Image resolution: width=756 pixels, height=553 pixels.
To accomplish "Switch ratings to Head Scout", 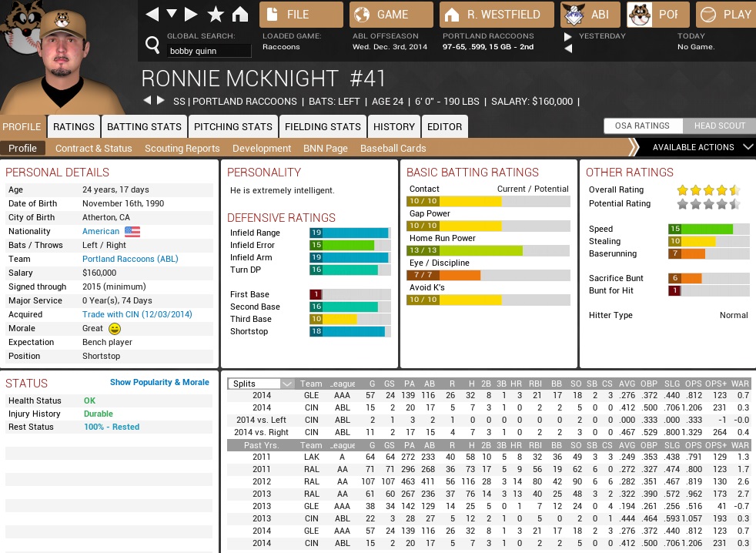I will (720, 126).
